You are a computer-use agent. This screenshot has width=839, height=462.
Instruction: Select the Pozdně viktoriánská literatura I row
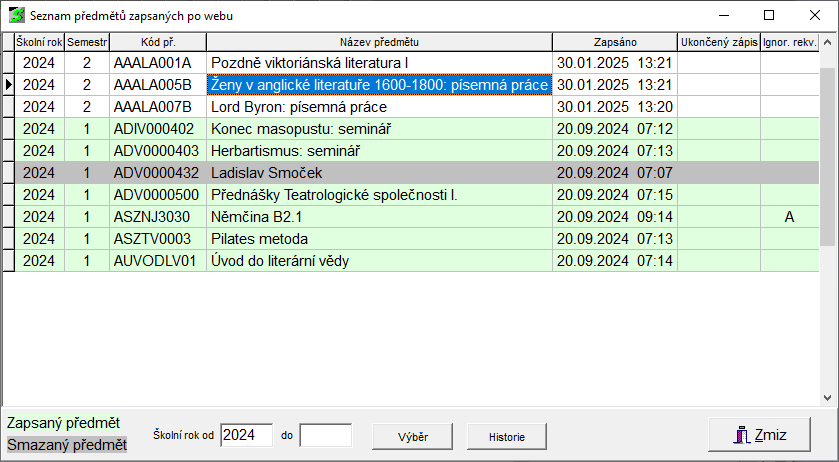[x=379, y=63]
